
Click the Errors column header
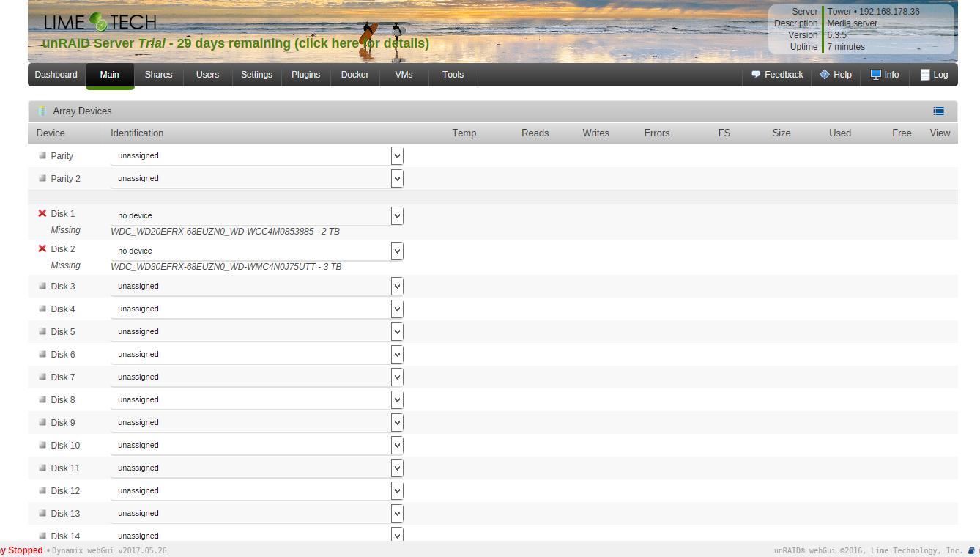(x=657, y=133)
